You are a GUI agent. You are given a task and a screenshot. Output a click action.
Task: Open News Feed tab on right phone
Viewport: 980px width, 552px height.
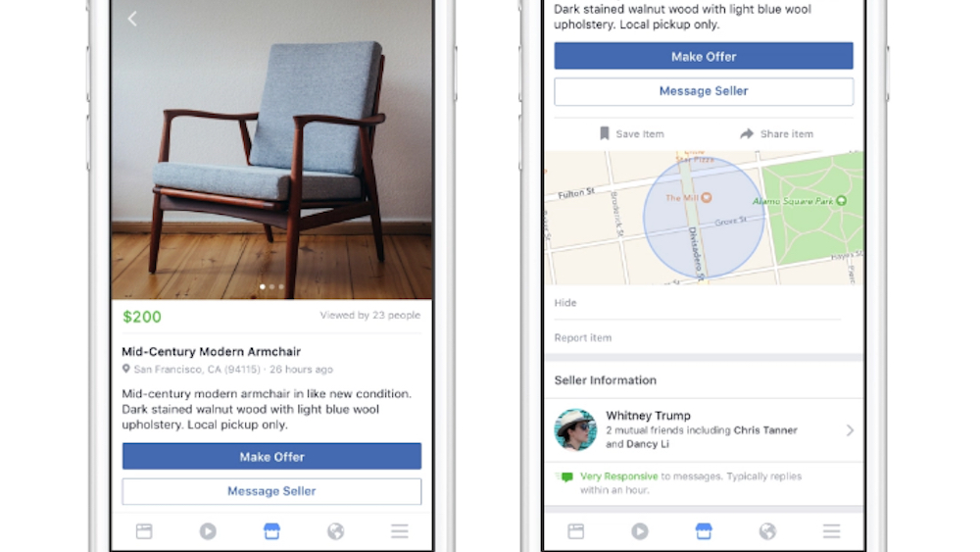575,531
